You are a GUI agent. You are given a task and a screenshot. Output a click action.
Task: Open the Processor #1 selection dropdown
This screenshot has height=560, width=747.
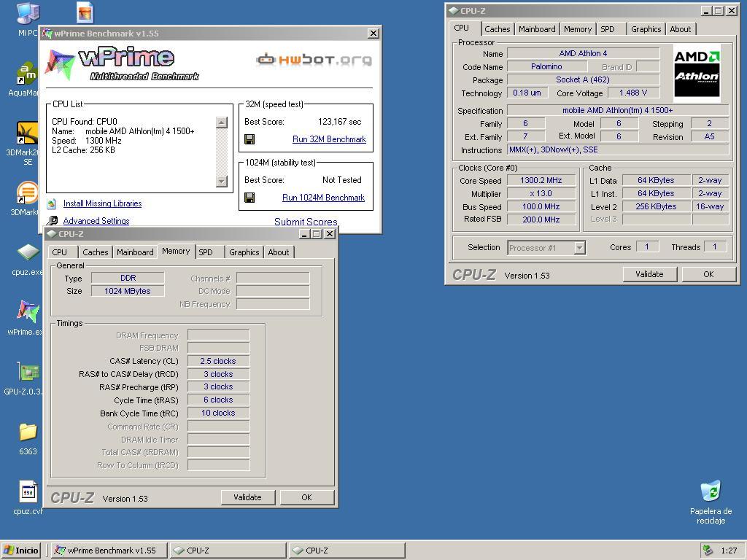pyautogui.click(x=579, y=248)
